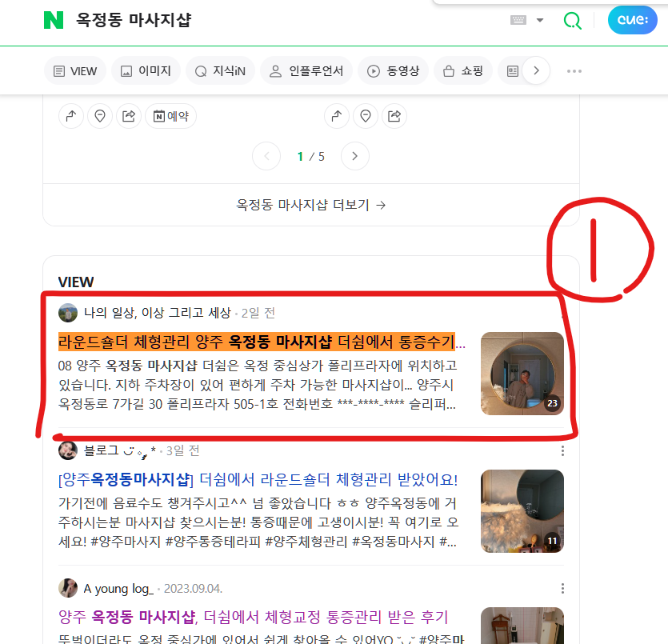Switch to the VIEW tab
The image size is (668, 644).
coord(75,70)
